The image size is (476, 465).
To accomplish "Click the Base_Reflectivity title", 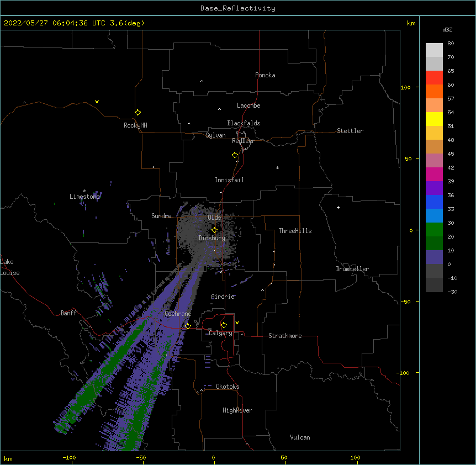I will (x=238, y=8).
